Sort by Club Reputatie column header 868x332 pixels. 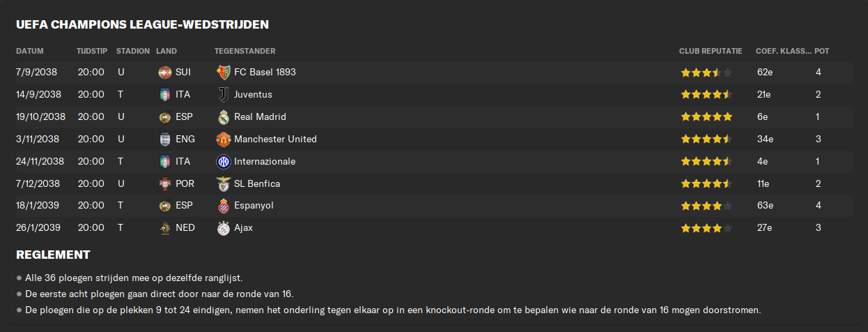click(711, 52)
